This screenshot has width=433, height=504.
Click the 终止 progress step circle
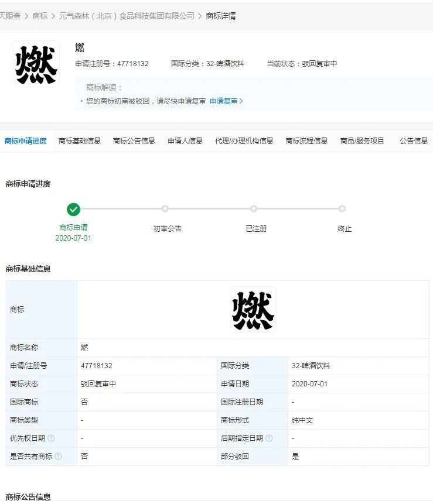(x=342, y=209)
